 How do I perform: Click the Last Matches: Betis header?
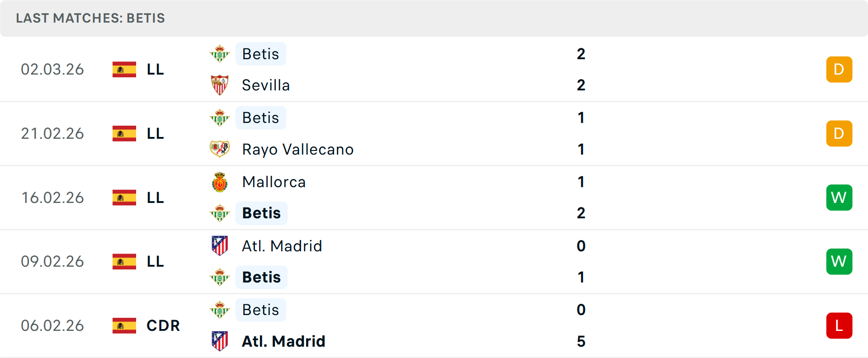pyautogui.click(x=90, y=18)
